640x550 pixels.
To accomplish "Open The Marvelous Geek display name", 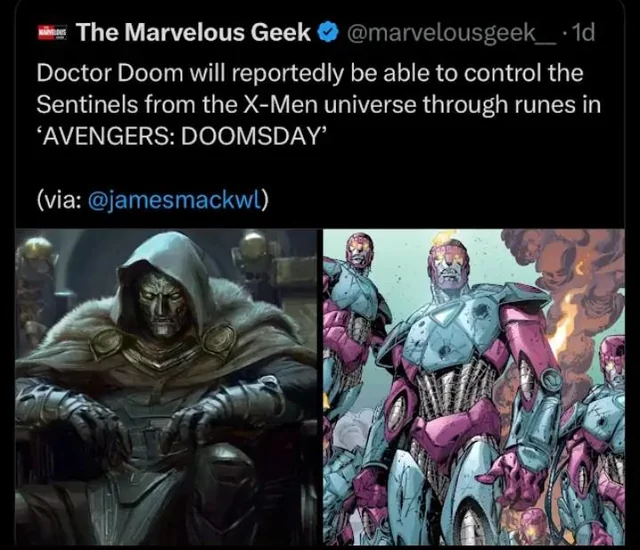I will click(x=194, y=32).
